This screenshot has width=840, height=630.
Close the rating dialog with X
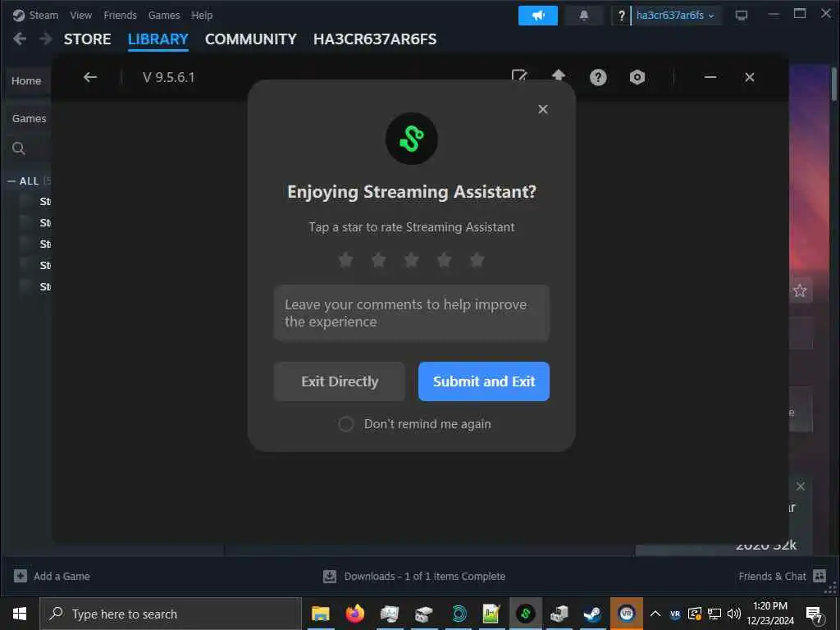point(543,109)
